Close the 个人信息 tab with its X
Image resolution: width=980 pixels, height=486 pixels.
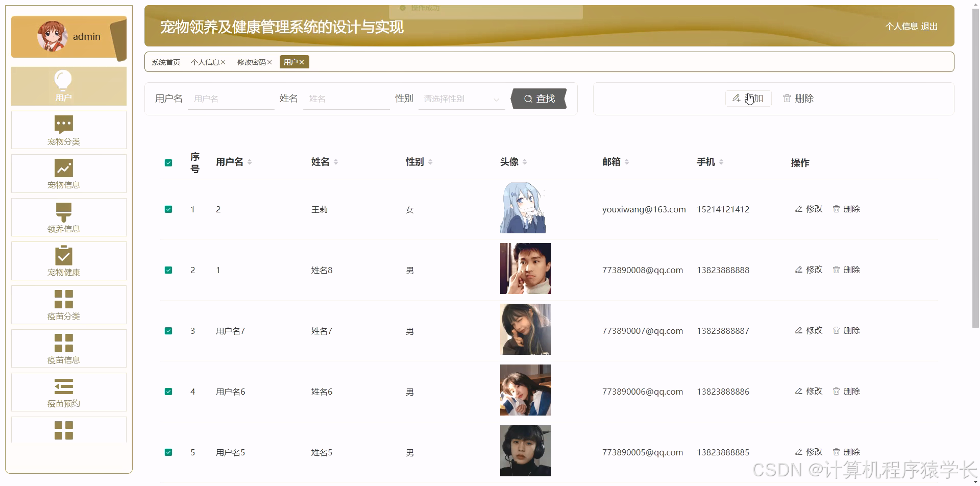pyautogui.click(x=223, y=62)
